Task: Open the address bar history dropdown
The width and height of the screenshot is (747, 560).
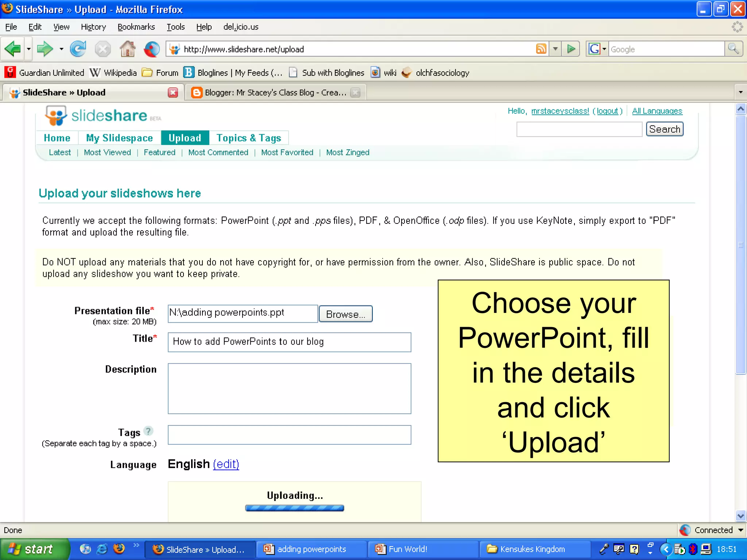Action: [x=555, y=49]
